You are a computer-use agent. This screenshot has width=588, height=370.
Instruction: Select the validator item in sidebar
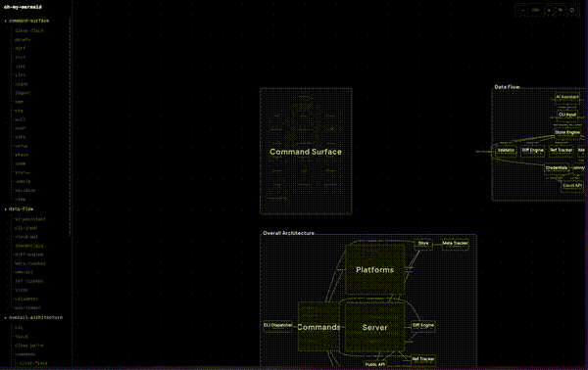click(26, 300)
